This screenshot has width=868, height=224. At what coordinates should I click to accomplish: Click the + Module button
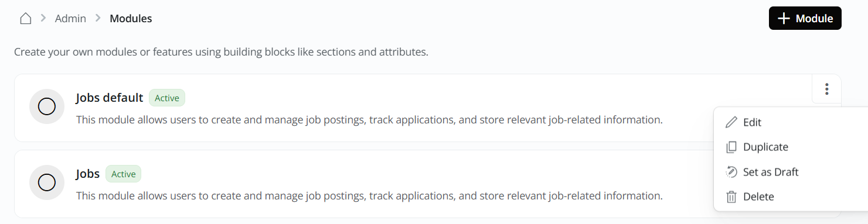805,19
